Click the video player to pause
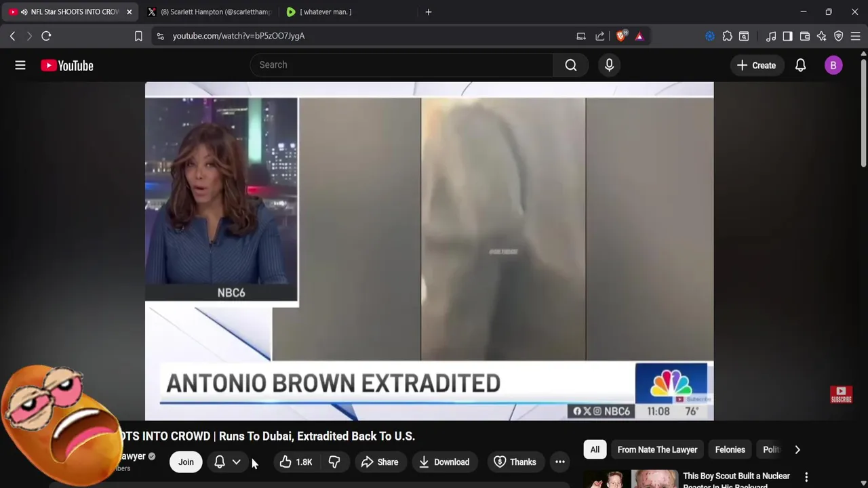 tap(429, 251)
